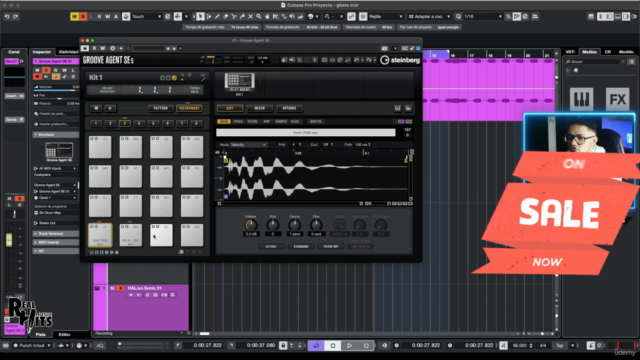Switch to the Inspector tab

(x=42, y=52)
